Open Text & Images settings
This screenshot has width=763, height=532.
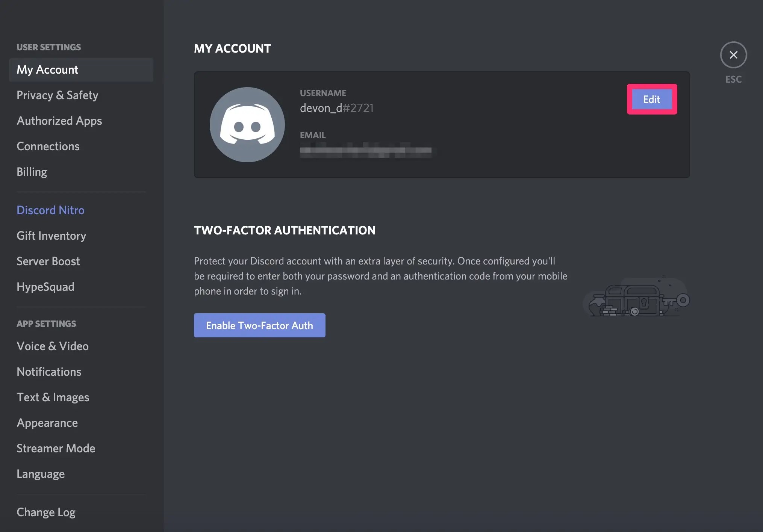(x=53, y=397)
